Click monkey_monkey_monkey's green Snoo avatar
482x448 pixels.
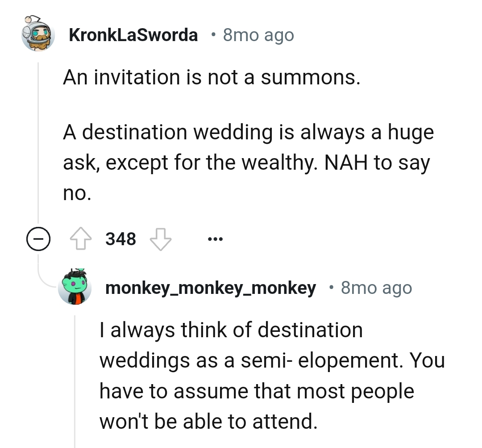coord(75,288)
